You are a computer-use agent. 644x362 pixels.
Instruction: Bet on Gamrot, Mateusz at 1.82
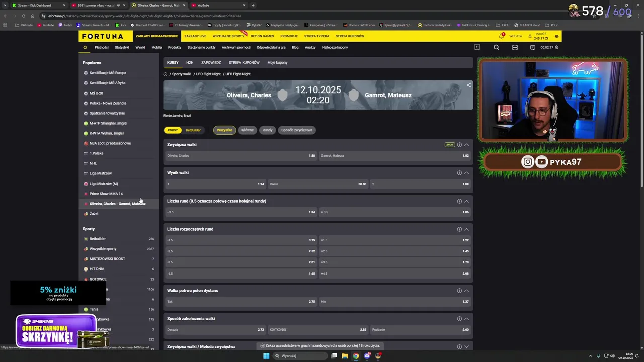[x=394, y=156]
